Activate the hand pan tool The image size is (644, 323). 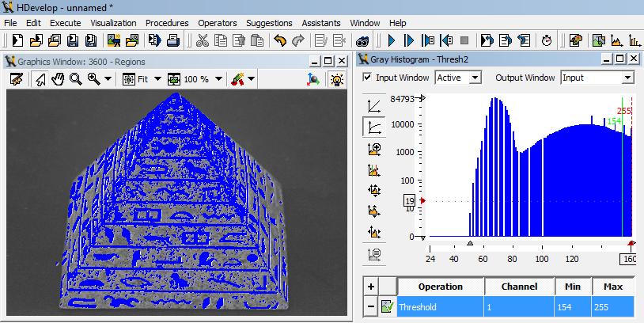(58, 79)
